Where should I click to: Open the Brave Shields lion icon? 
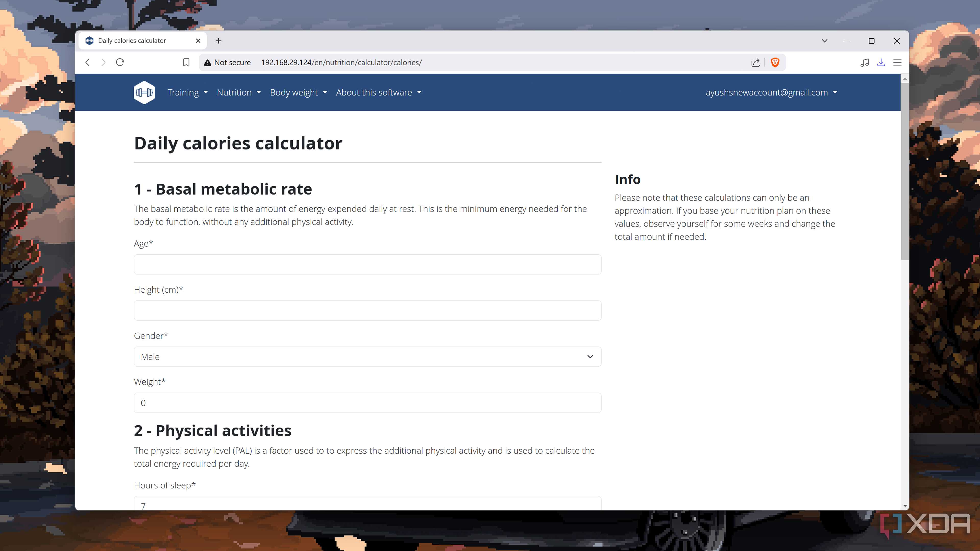775,62
